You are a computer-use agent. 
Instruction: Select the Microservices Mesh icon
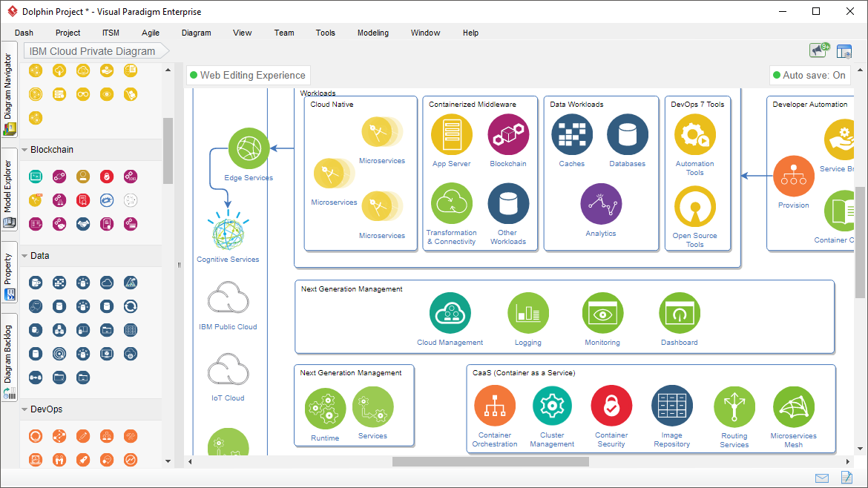pyautogui.click(x=793, y=406)
